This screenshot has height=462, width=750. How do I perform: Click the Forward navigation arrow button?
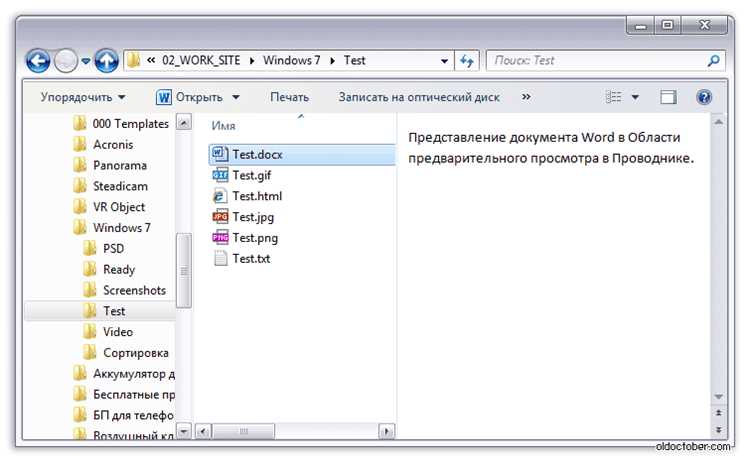point(66,61)
